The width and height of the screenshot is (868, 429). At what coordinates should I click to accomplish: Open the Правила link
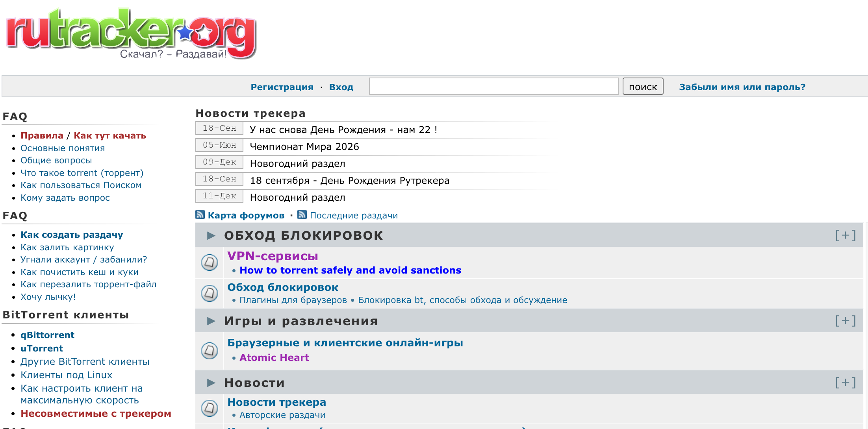[x=42, y=135]
